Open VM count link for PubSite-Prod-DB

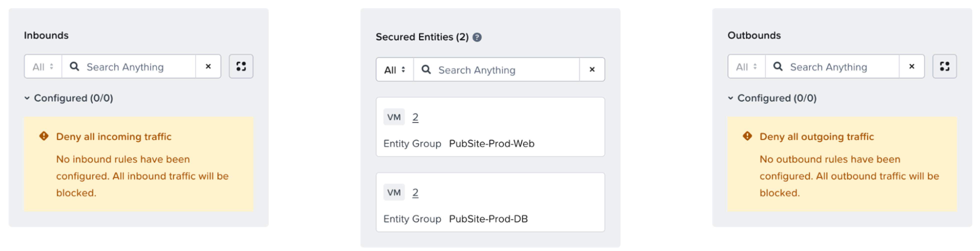(x=415, y=193)
